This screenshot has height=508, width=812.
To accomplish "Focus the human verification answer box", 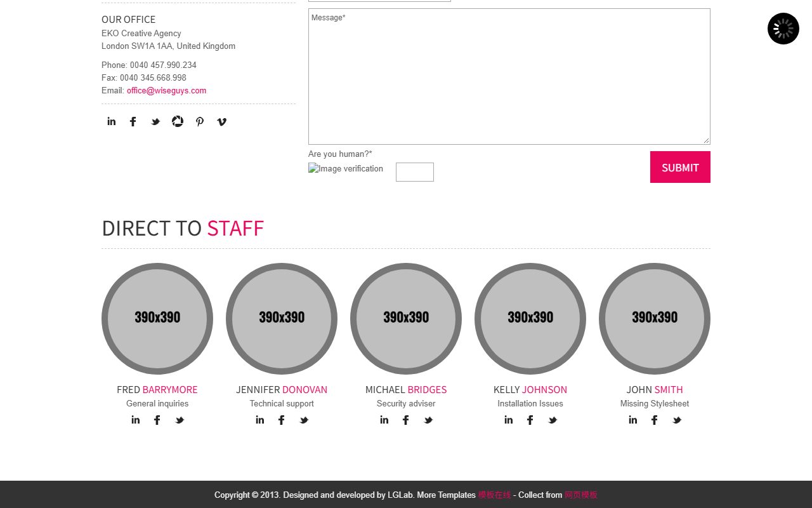I will point(415,172).
